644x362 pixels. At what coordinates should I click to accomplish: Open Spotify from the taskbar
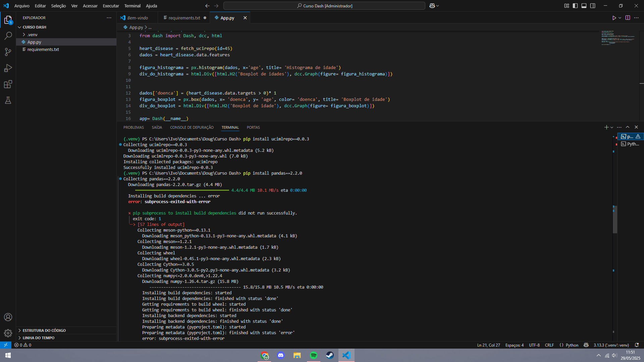coord(314,355)
